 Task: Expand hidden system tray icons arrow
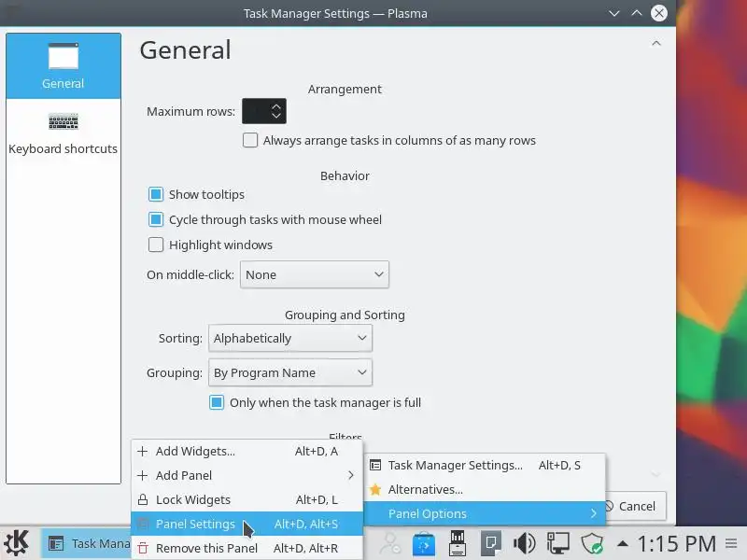coord(622,544)
